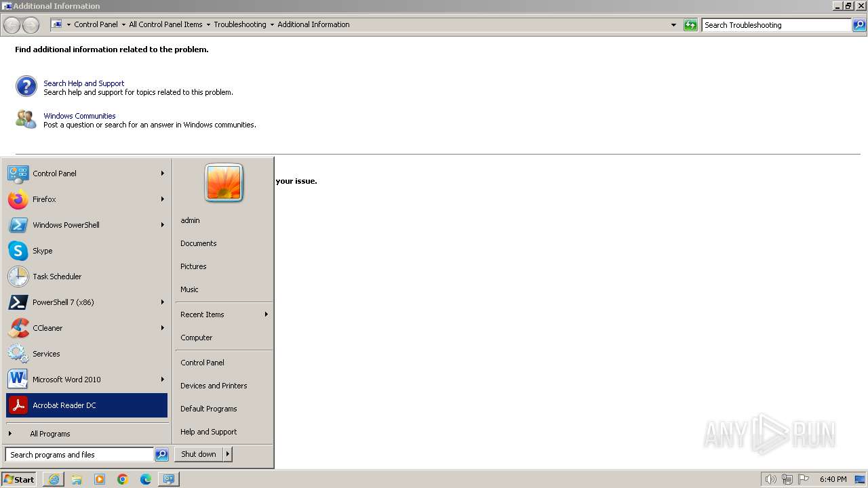Click the Shut down button
868x488 pixels.
coord(199,454)
